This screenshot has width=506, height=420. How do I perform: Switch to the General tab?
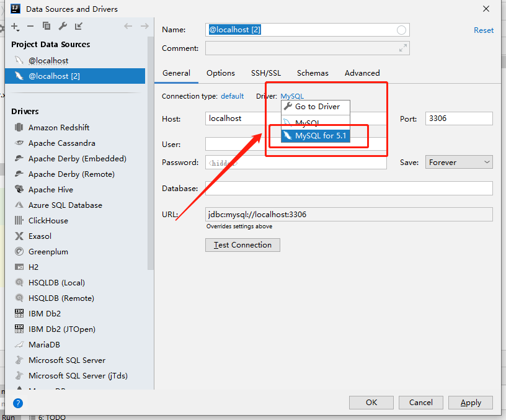176,73
